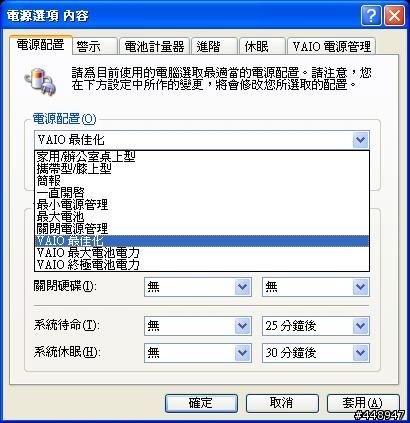The width and height of the screenshot is (410, 423).
Task: Select 簡報 option in list
Action: (x=202, y=181)
